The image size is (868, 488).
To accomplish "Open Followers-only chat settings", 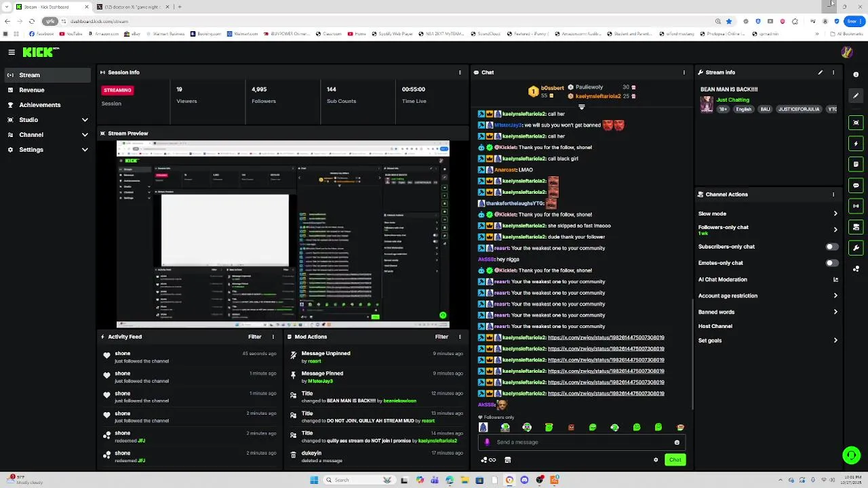I will (768, 230).
